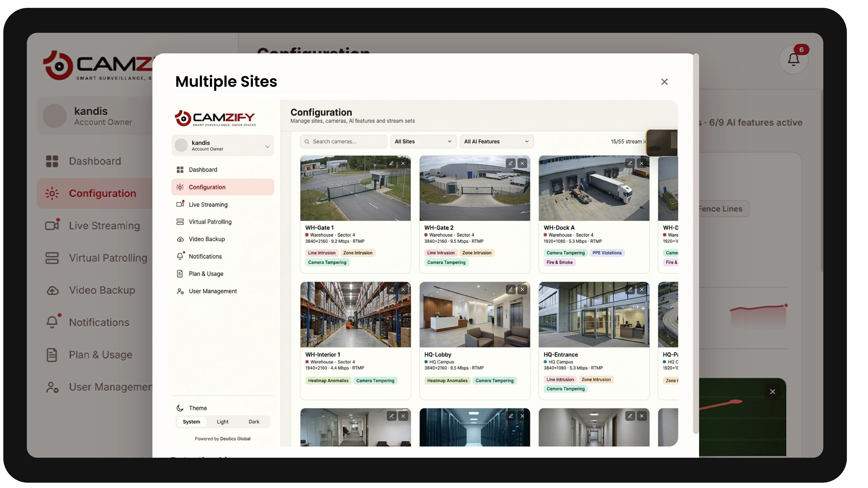Open User Management in modal sidebar
868x488 pixels.
223,291
